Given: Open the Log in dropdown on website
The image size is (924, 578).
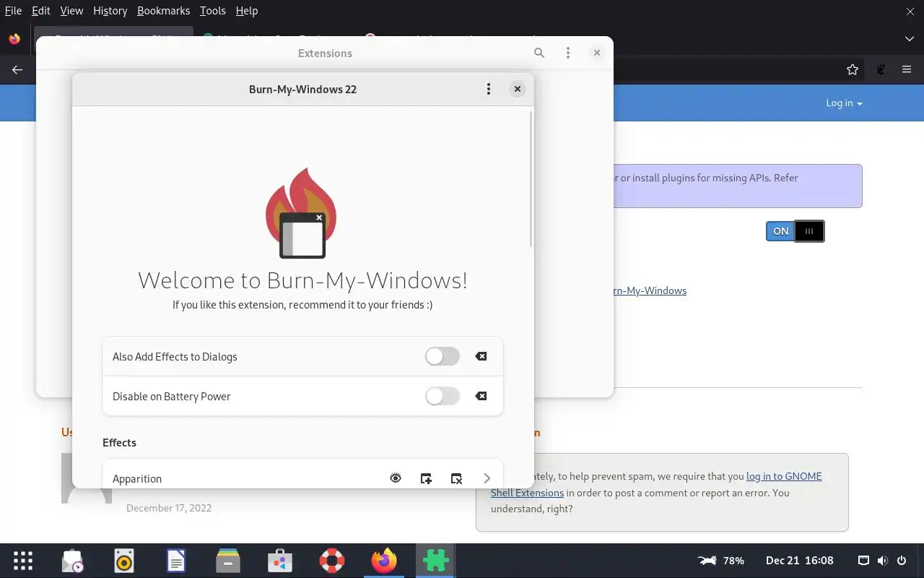Looking at the screenshot, I should pos(844,103).
